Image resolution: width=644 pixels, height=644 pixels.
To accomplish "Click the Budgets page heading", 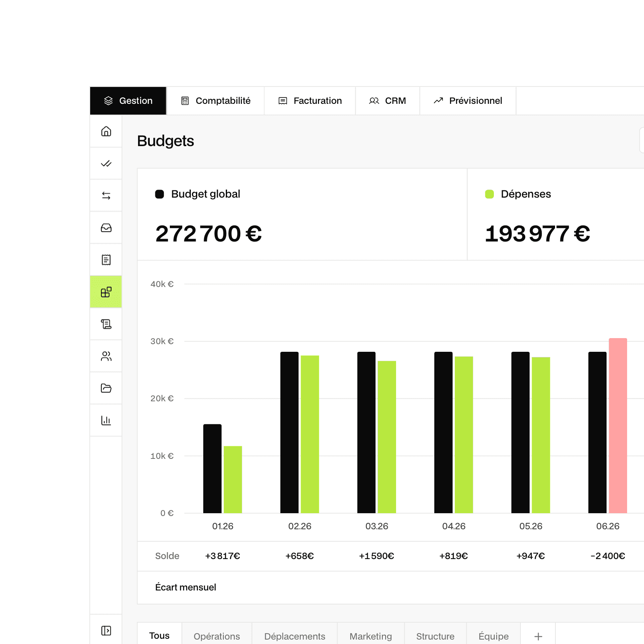I will 165,141.
